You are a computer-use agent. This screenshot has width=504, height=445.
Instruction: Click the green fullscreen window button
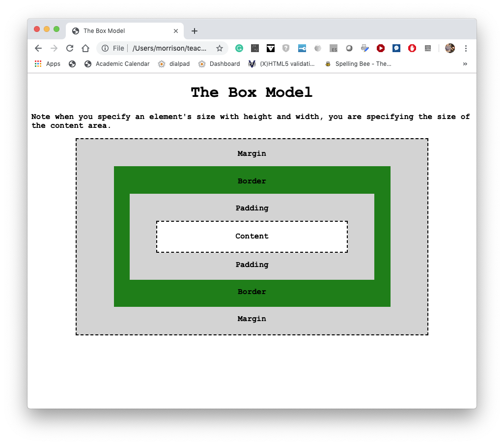[56, 30]
